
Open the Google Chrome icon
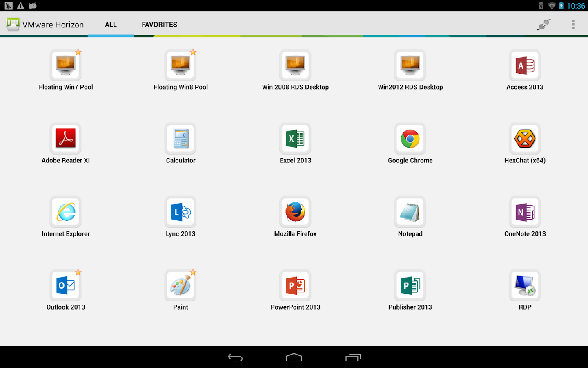click(410, 139)
